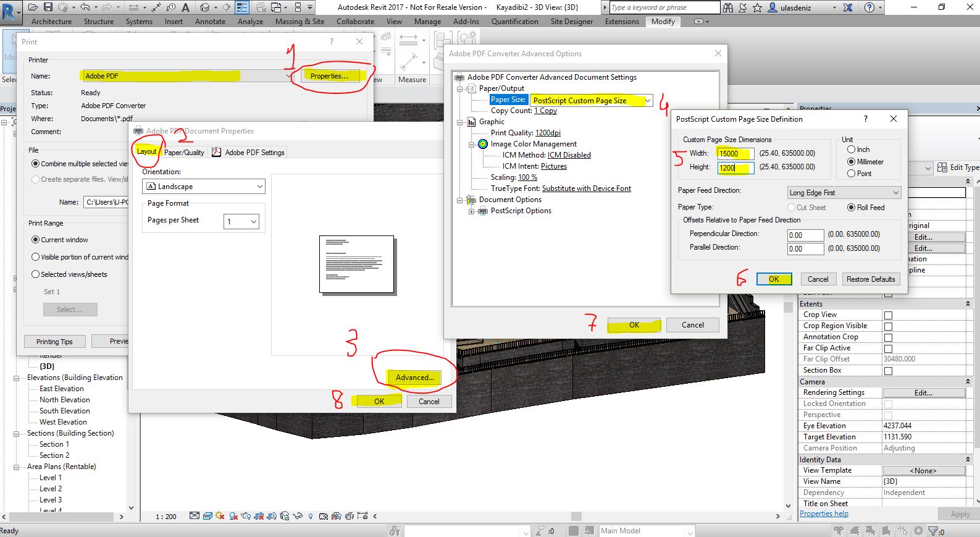Click the view's horizontal scrollbar thumb
980x537 pixels.
[576, 516]
